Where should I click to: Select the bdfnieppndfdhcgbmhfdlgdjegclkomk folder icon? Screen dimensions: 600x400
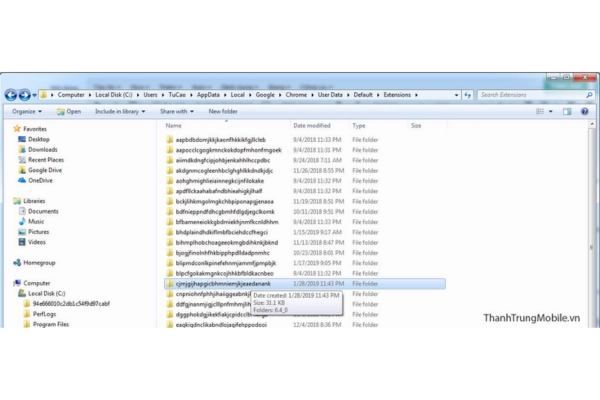point(170,212)
